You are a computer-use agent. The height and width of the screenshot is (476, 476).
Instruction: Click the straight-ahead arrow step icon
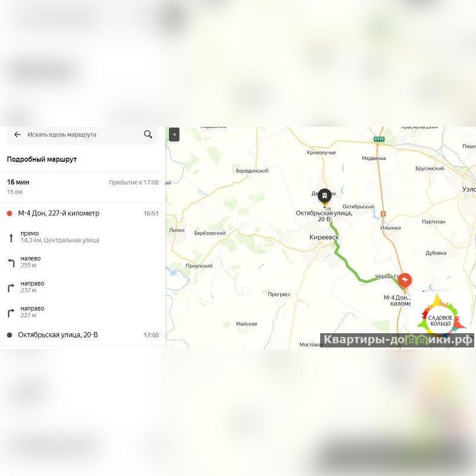pos(11,237)
